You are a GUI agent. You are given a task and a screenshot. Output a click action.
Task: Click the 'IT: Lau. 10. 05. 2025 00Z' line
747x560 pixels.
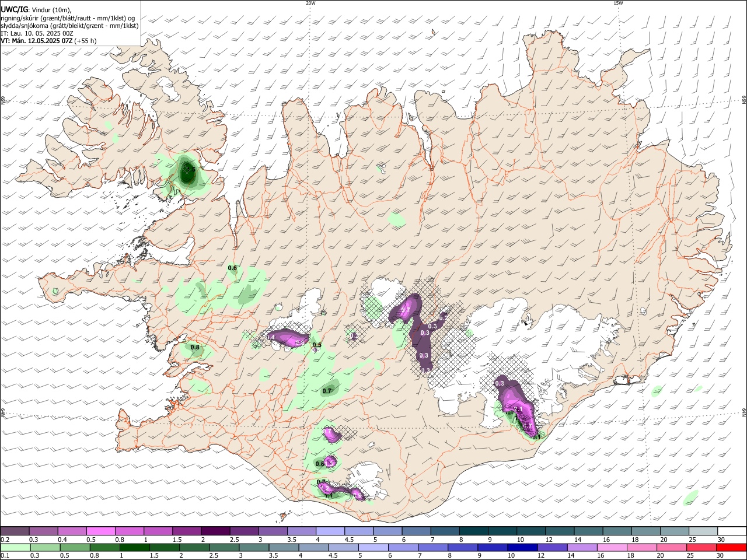[x=37, y=33]
